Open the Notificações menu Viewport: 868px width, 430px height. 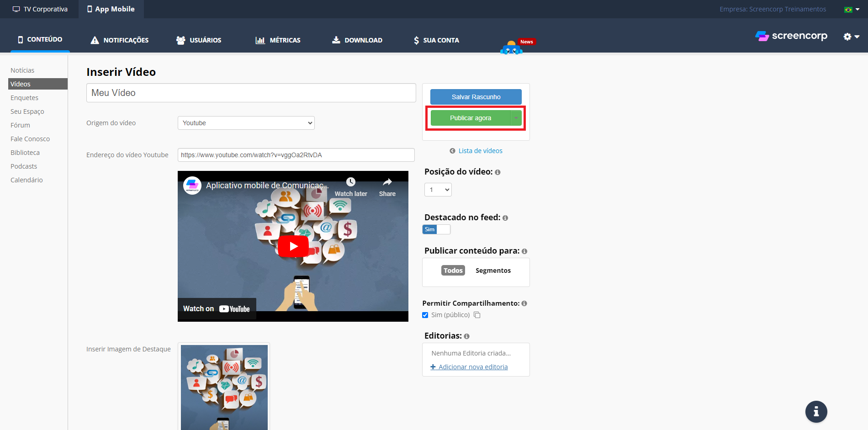120,40
